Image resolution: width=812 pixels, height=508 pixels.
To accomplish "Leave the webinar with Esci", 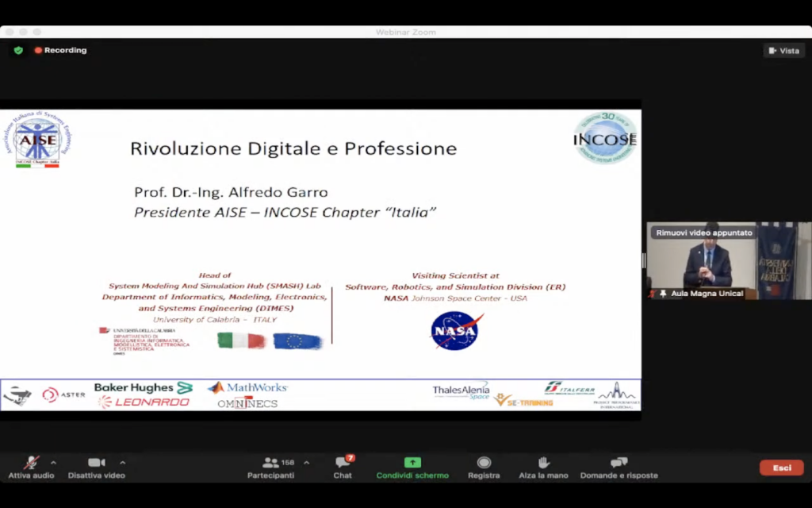I will pyautogui.click(x=781, y=468).
